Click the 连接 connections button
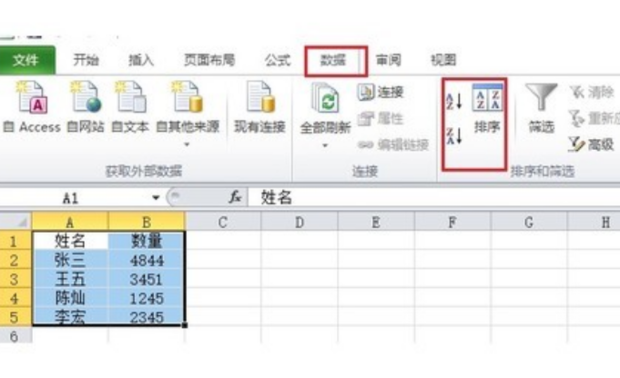Image resolution: width=620 pixels, height=378 pixels. 381,92
